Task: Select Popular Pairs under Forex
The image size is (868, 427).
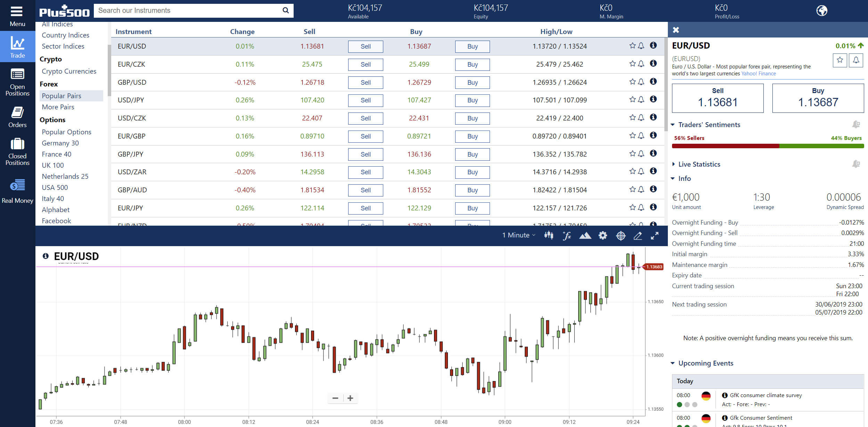Action: pyautogui.click(x=71, y=96)
